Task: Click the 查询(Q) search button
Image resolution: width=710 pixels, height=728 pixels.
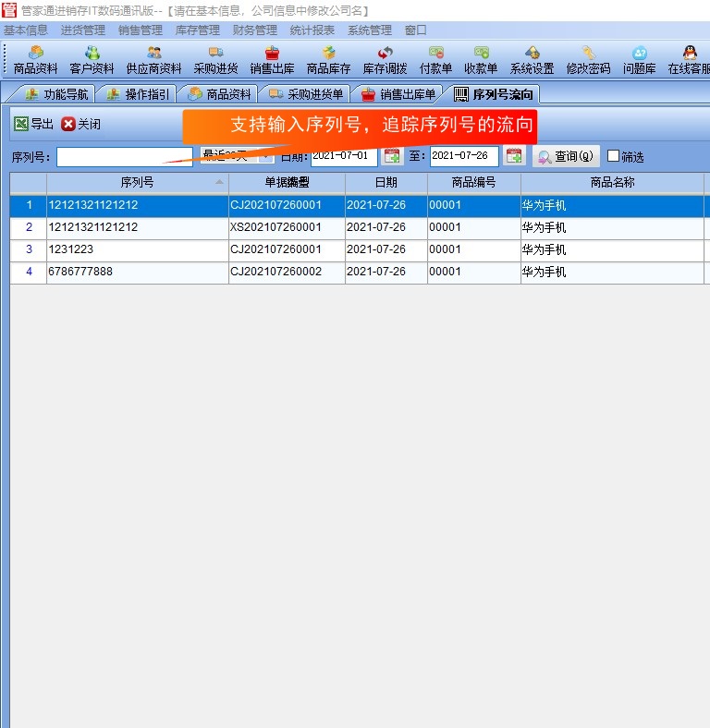Action: 566,156
